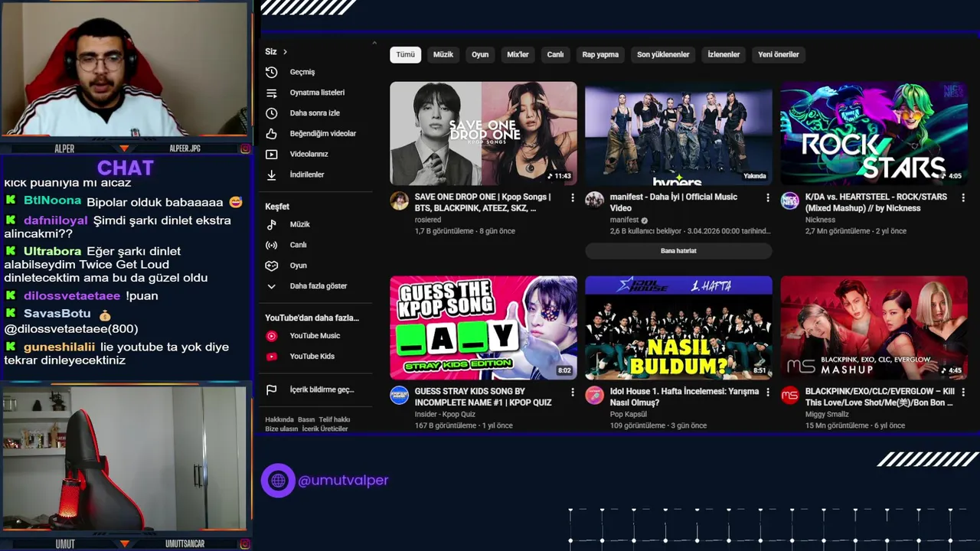Click the Bana hatırlat button
The width and height of the screenshot is (980, 551).
[x=678, y=250]
